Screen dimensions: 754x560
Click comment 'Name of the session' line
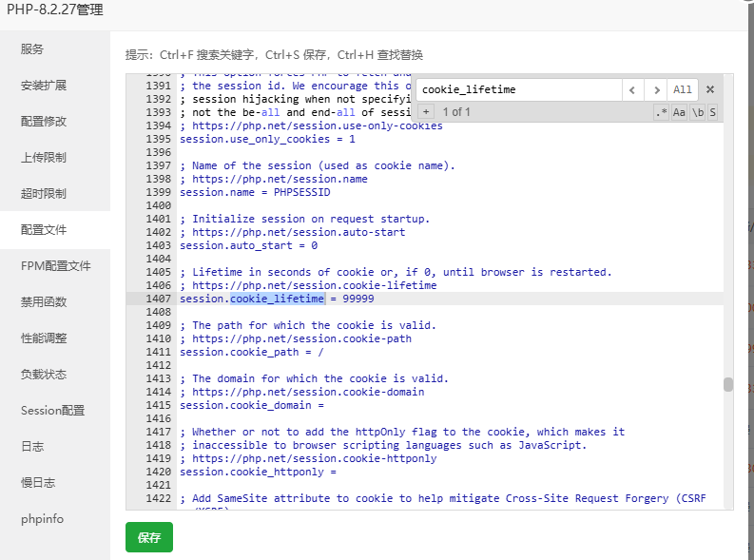[318, 165]
